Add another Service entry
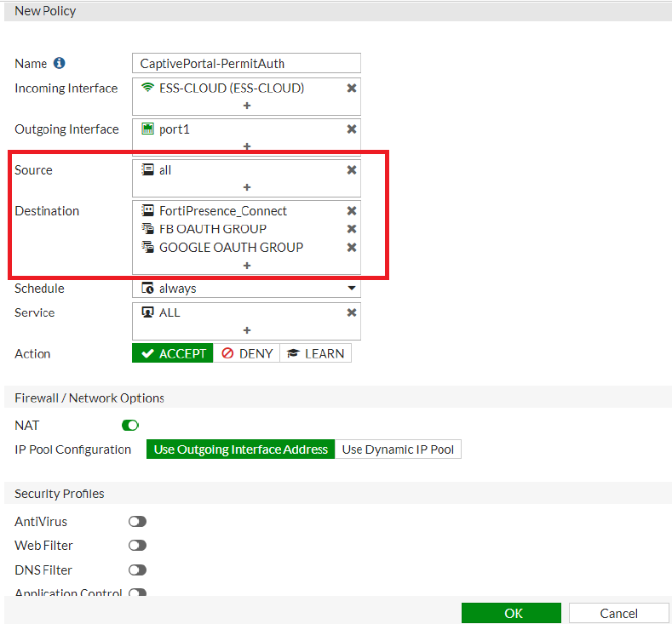 pyautogui.click(x=247, y=330)
